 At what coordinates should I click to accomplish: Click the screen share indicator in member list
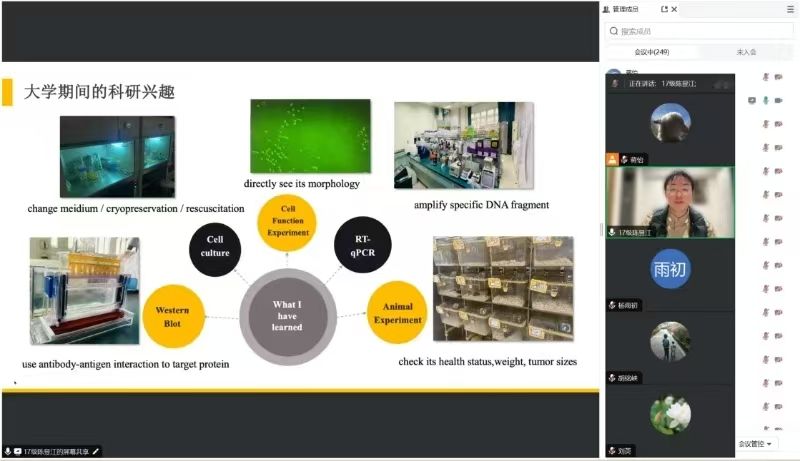(x=751, y=100)
